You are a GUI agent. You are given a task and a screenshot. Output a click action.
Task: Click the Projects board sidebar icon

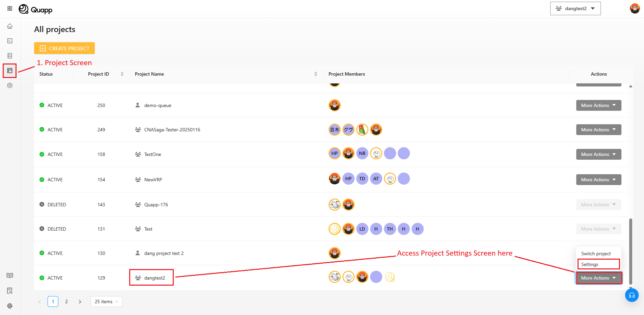point(10,71)
